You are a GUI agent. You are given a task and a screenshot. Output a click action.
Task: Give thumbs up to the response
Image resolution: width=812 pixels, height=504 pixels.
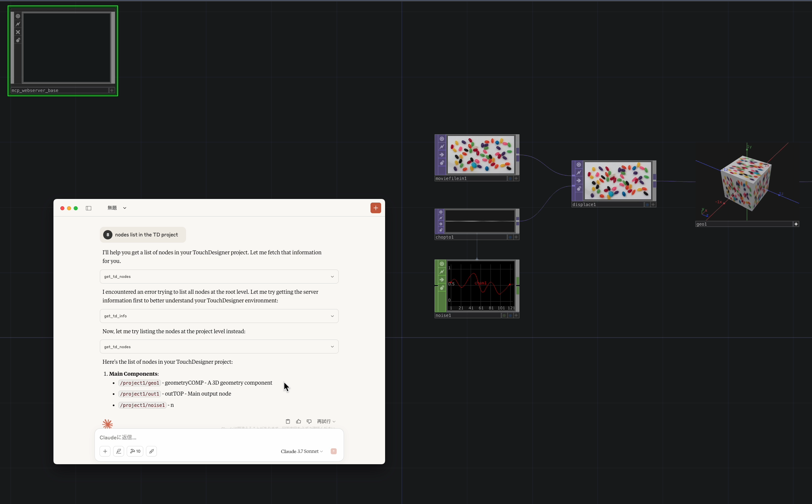(299, 421)
